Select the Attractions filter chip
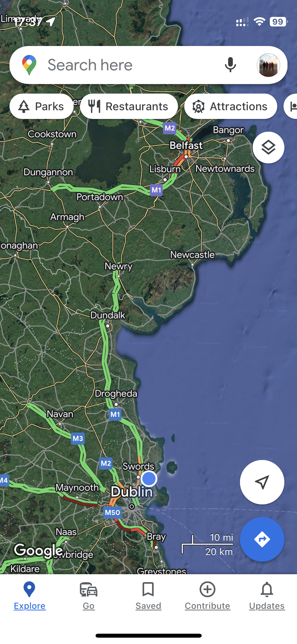Image resolution: width=297 pixels, height=644 pixels. click(231, 107)
